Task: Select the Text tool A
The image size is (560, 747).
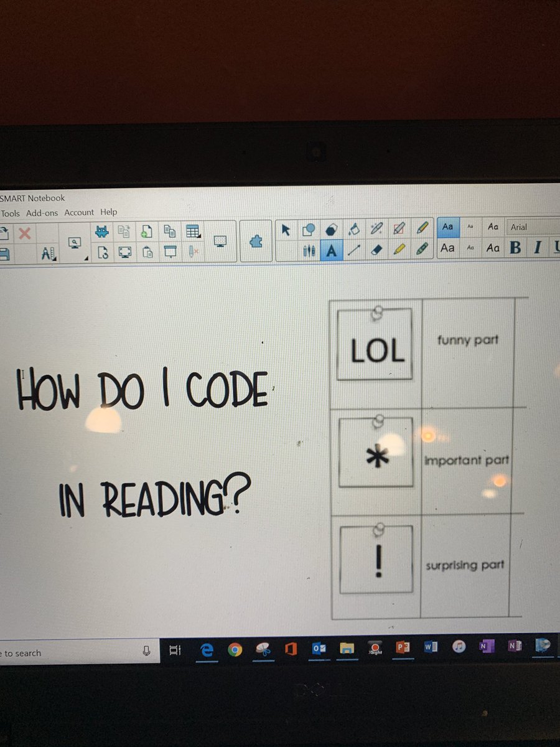Action: 332,250
